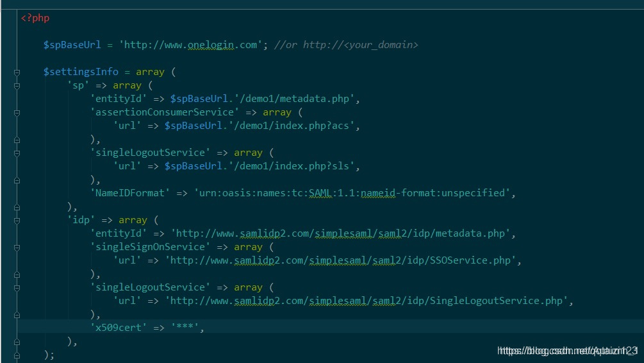Screen dimensions: 644x363
Task: Click the 'singleSignOnService' key
Action: pyautogui.click(x=151, y=247)
